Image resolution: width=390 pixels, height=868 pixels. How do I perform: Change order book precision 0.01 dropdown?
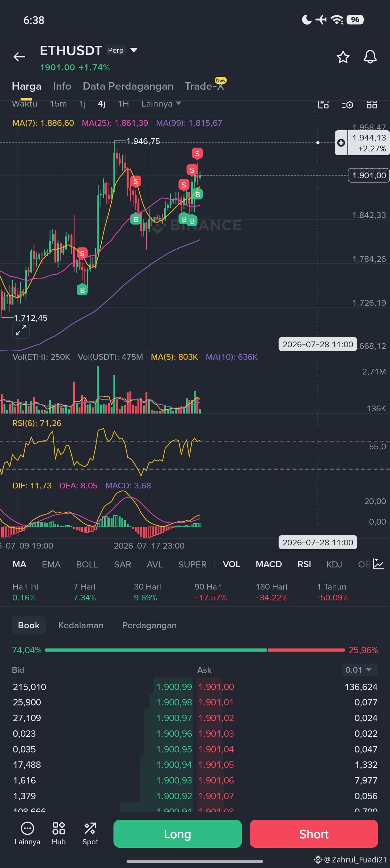pyautogui.click(x=360, y=670)
